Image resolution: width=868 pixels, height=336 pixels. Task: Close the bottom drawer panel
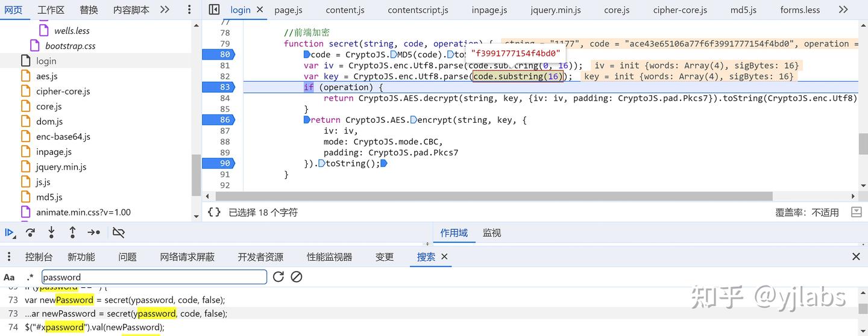(856, 257)
